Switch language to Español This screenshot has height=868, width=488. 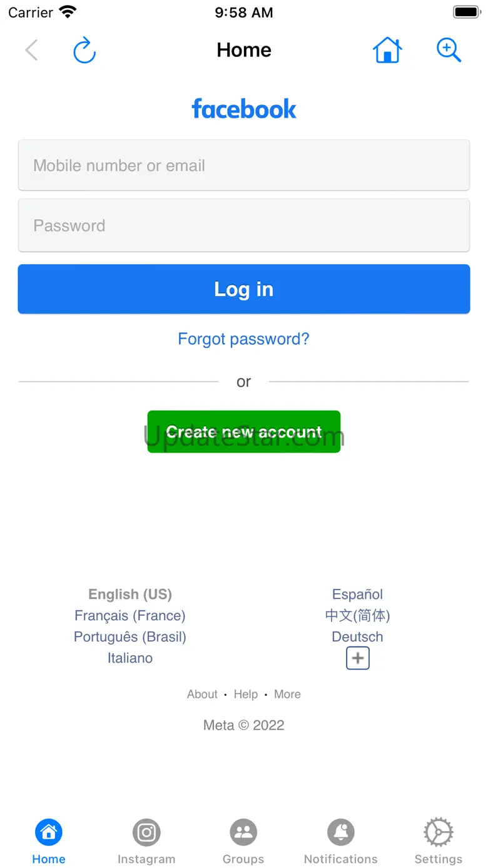click(357, 595)
